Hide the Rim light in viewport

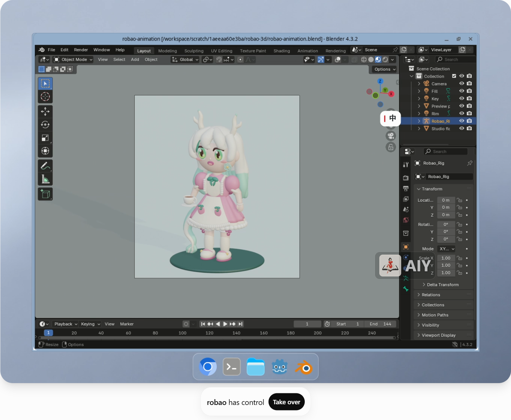461,113
